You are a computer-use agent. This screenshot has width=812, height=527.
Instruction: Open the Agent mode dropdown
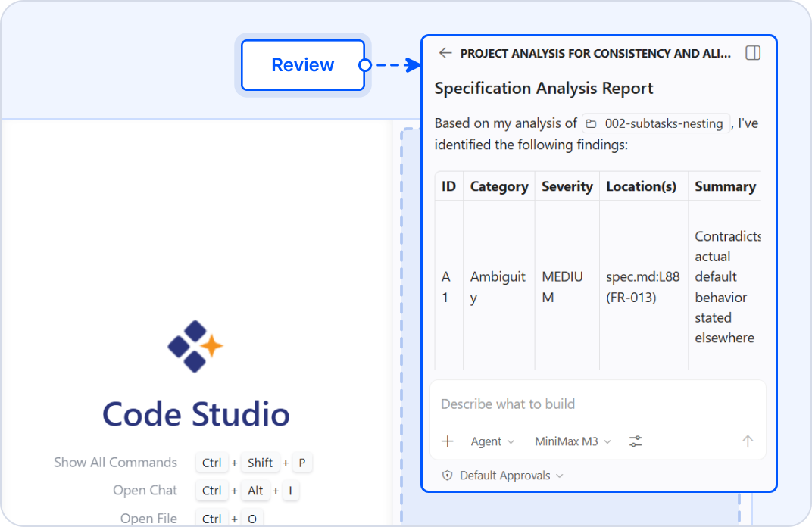492,441
